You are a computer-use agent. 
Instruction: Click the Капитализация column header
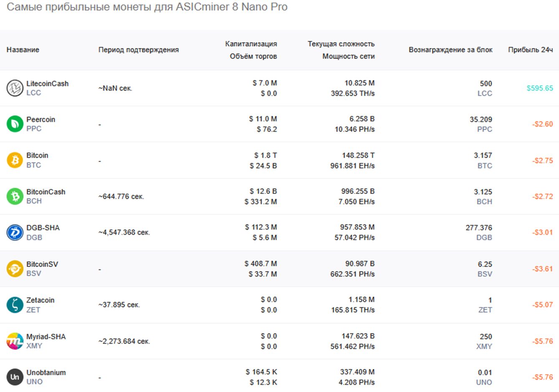(x=251, y=44)
